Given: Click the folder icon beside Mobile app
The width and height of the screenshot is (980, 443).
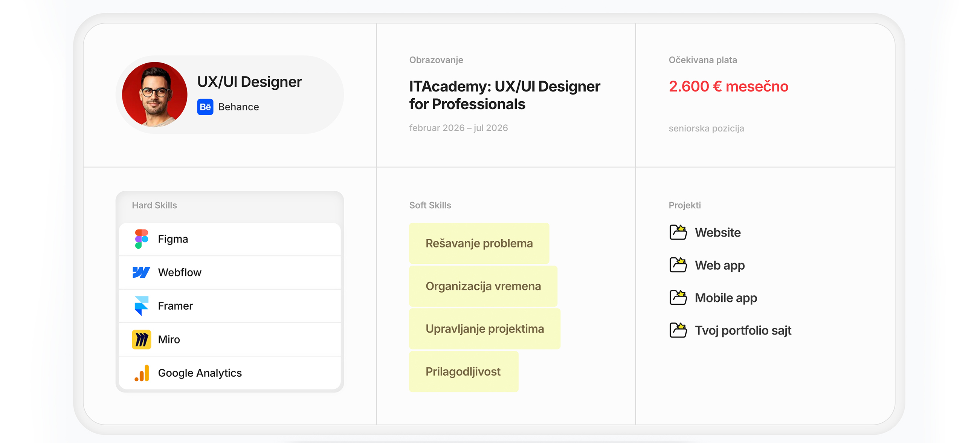Looking at the screenshot, I should point(678,298).
